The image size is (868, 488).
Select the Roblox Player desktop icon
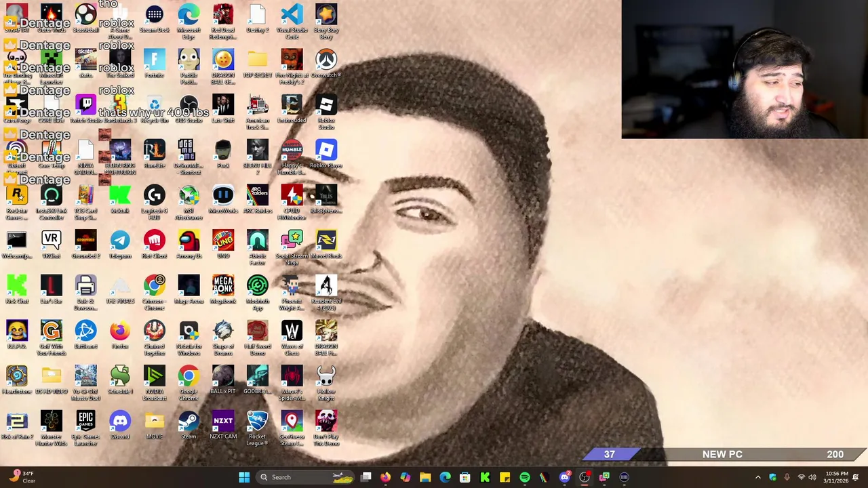click(326, 154)
